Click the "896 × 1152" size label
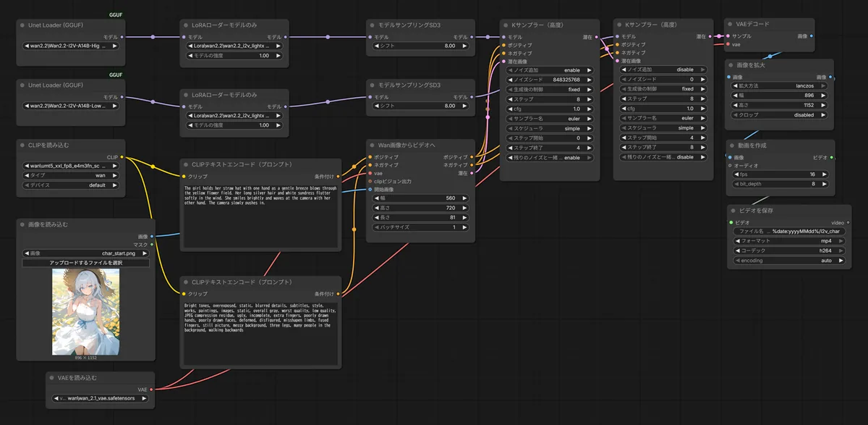Screen dimensions: 868x425 pos(85,358)
